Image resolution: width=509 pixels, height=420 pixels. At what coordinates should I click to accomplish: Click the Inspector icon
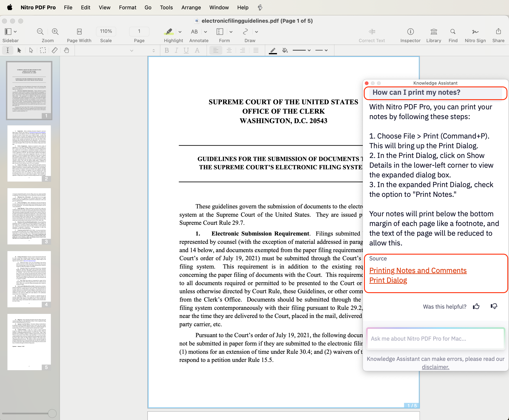(410, 32)
